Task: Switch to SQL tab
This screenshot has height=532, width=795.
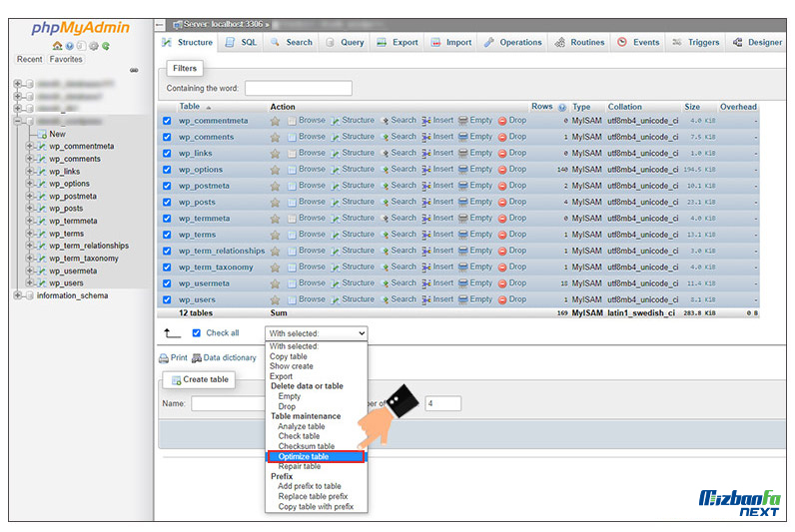Action: tap(242, 43)
